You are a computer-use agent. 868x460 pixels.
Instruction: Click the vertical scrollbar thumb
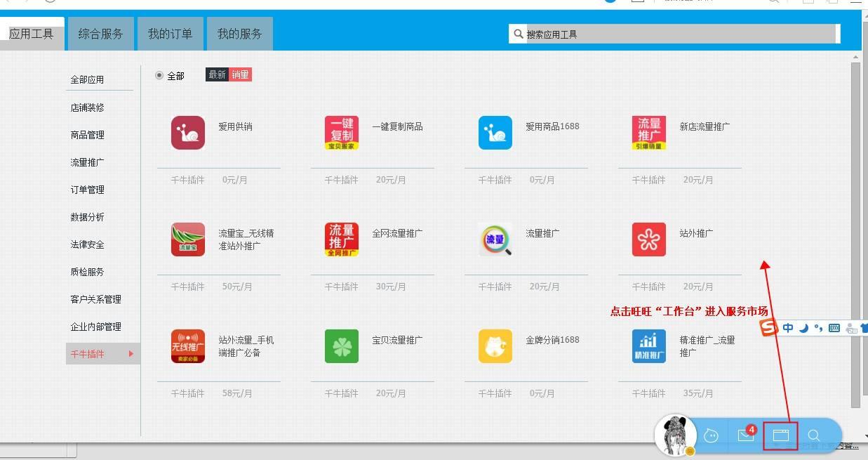tap(855, 235)
